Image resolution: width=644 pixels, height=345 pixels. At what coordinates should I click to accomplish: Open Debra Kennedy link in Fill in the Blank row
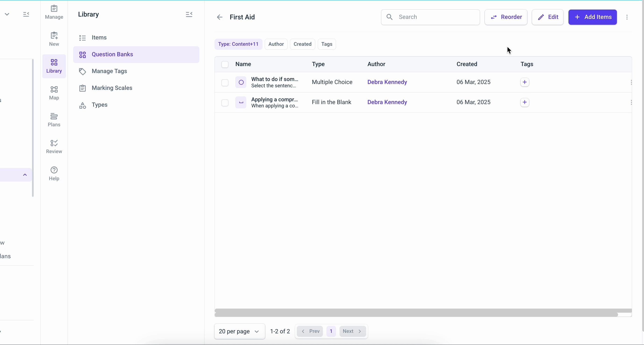pyautogui.click(x=387, y=102)
